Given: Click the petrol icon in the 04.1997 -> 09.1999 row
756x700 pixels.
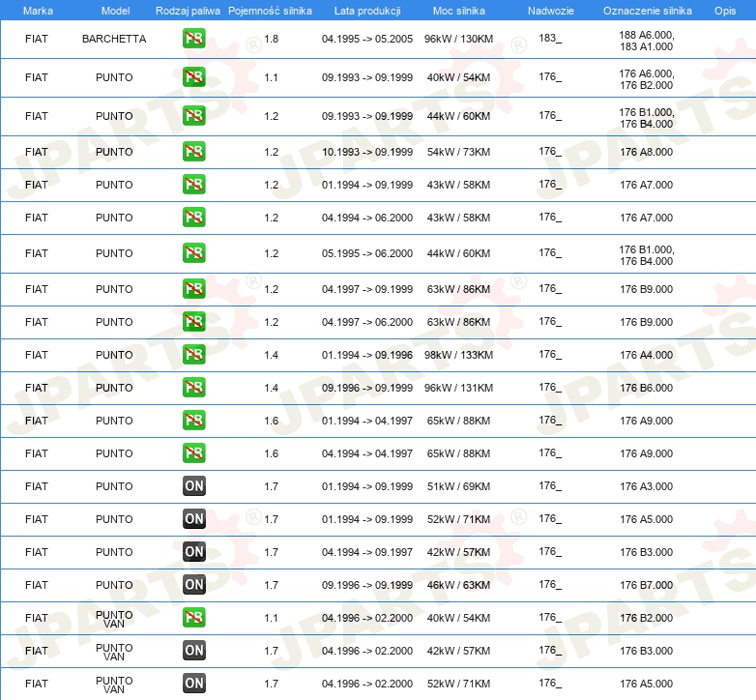Looking at the screenshot, I should click(194, 289).
